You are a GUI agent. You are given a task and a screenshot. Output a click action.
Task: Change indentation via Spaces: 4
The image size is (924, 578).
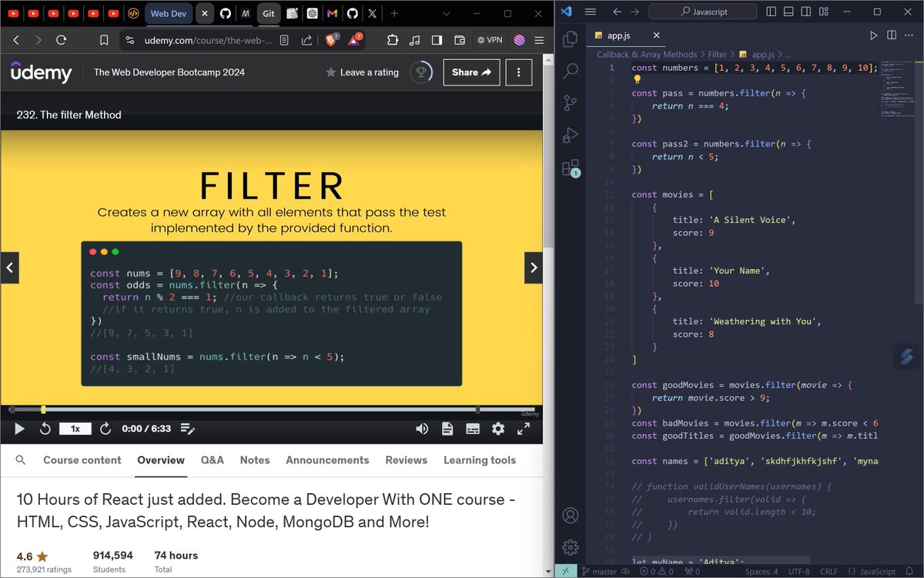pyautogui.click(x=761, y=572)
